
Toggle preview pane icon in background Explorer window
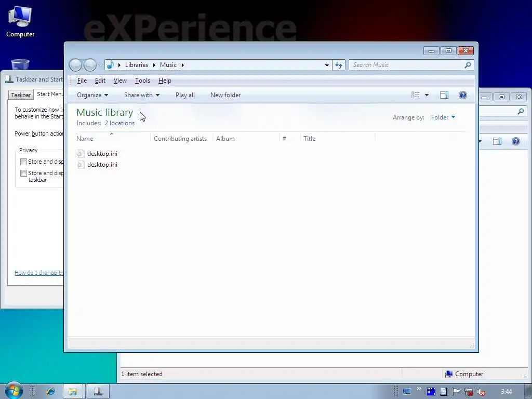point(497,141)
